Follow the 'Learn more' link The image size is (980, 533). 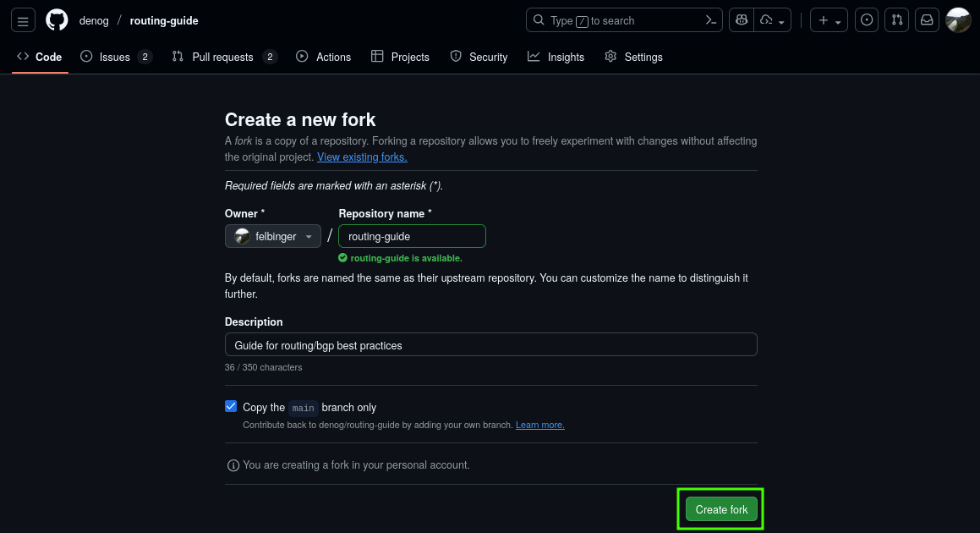(539, 425)
